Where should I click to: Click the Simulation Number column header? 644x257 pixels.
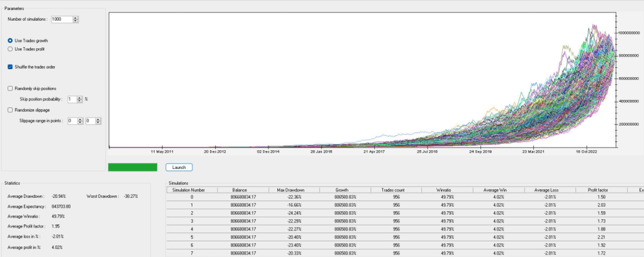click(x=191, y=189)
